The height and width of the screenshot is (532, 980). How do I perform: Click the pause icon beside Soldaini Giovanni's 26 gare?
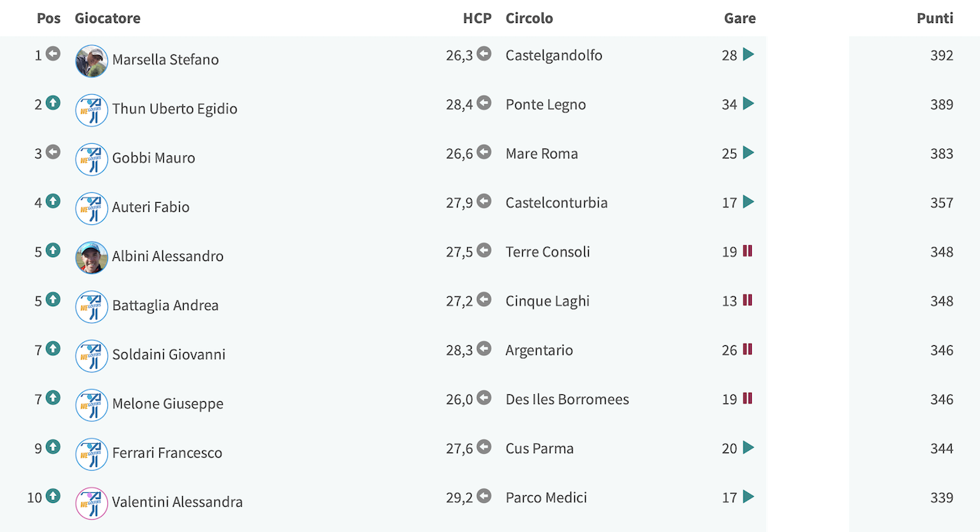748,349
